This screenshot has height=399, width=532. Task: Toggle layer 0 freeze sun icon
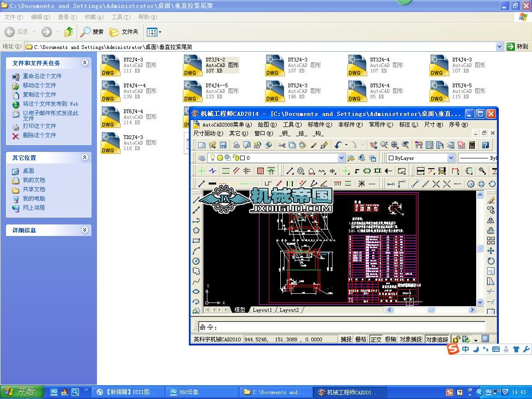(x=220, y=158)
